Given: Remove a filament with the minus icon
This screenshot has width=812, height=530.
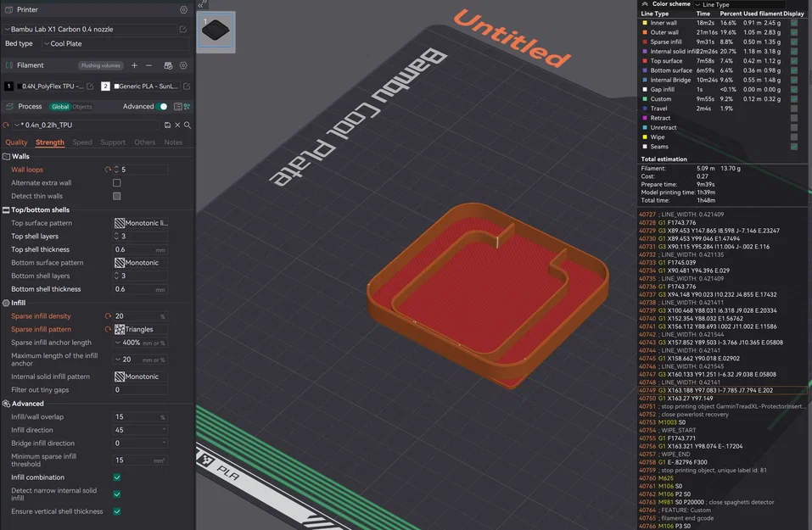Looking at the screenshot, I should [x=149, y=66].
